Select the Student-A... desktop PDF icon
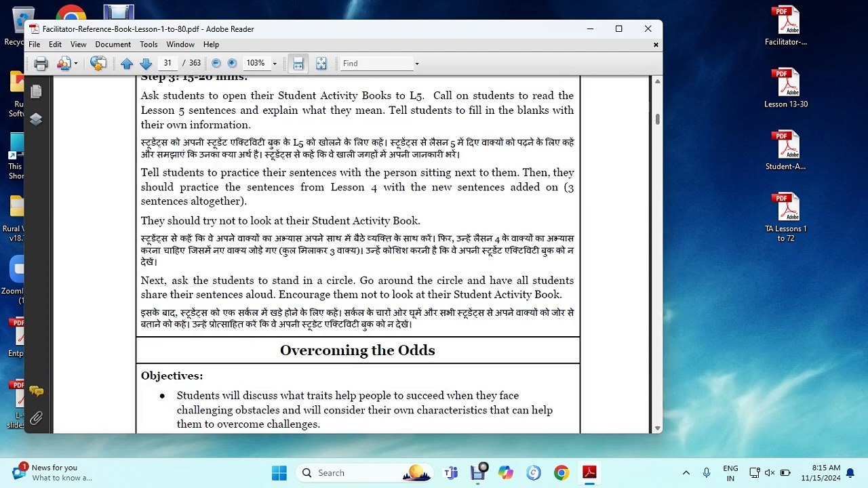The height and width of the screenshot is (488, 868). [x=785, y=150]
